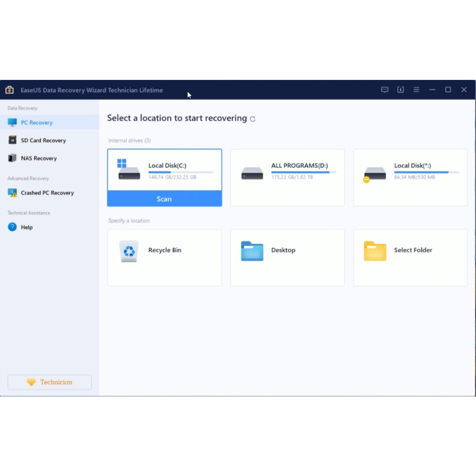
Task: Click the update/import icon in title bar
Action: click(400, 90)
